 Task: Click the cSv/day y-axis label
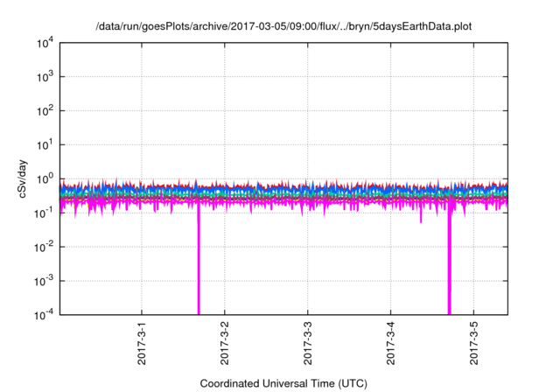[23, 179]
